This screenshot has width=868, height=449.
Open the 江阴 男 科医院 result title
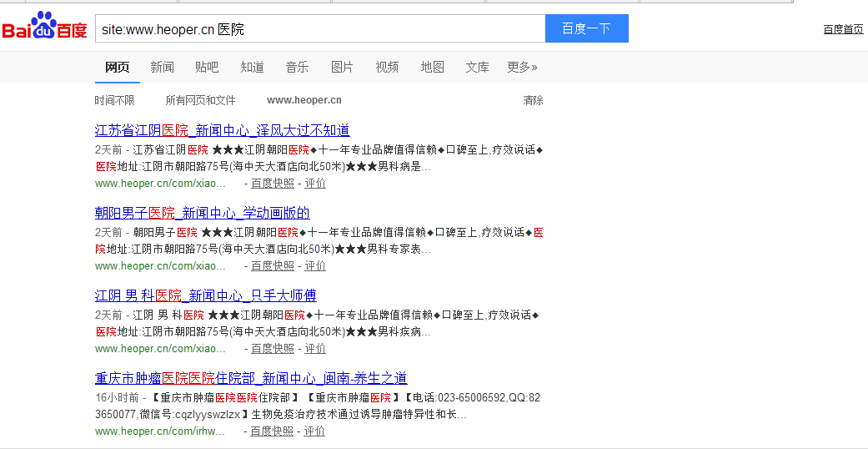(x=205, y=295)
